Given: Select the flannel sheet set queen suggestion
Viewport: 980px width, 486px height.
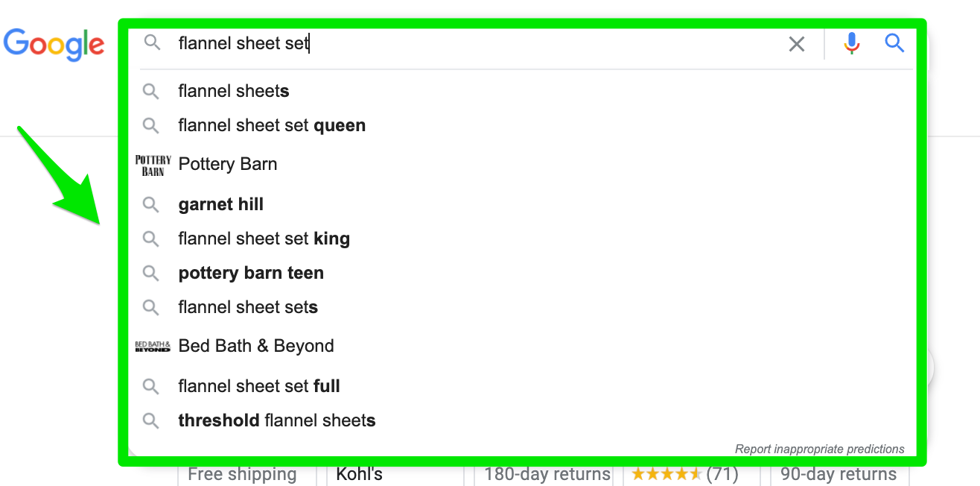Looking at the screenshot, I should 271,125.
